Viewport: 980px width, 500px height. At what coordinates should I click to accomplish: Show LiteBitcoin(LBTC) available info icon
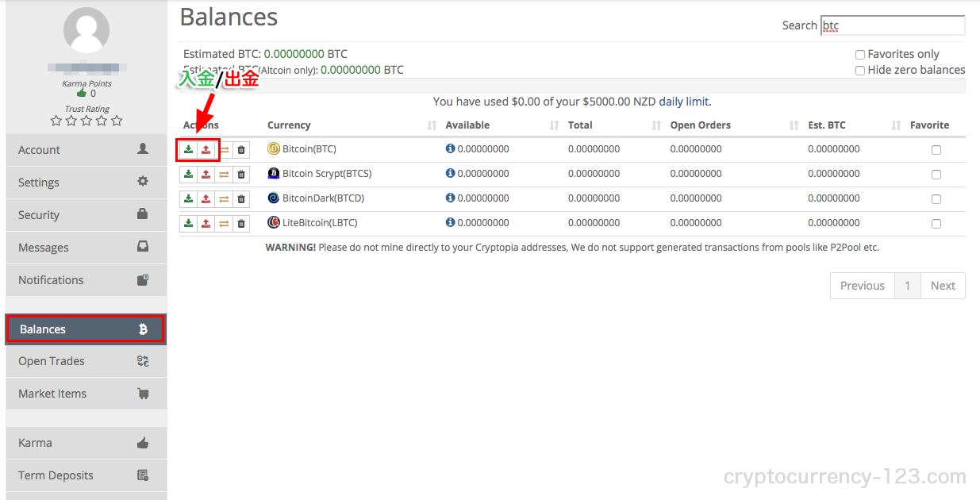(x=450, y=222)
